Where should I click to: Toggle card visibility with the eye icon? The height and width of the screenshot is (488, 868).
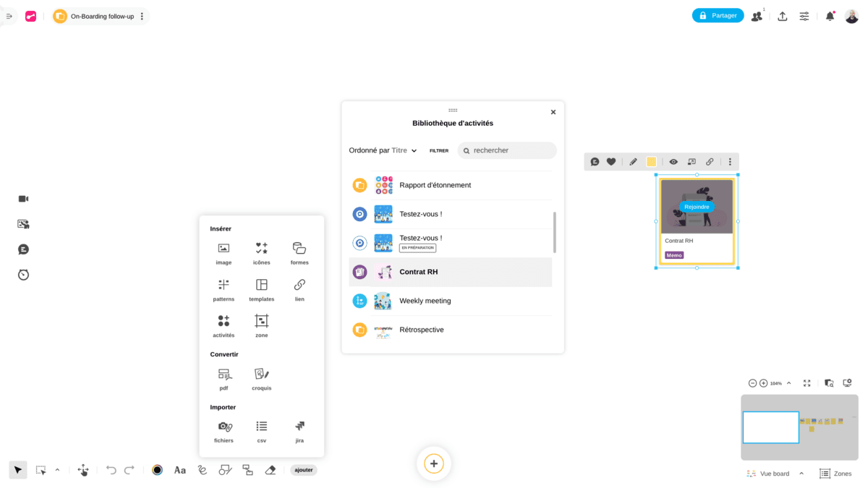[x=673, y=162]
